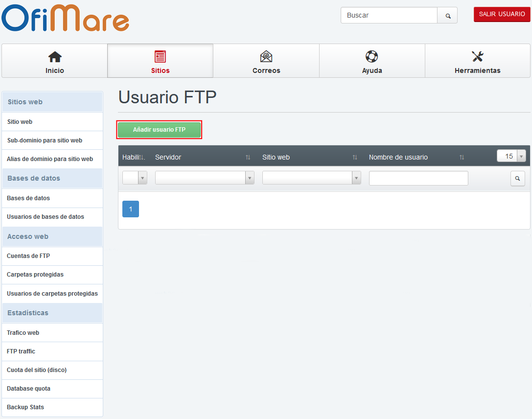Sort table by Sitio web column arrows
The width and height of the screenshot is (532, 419).
point(355,157)
